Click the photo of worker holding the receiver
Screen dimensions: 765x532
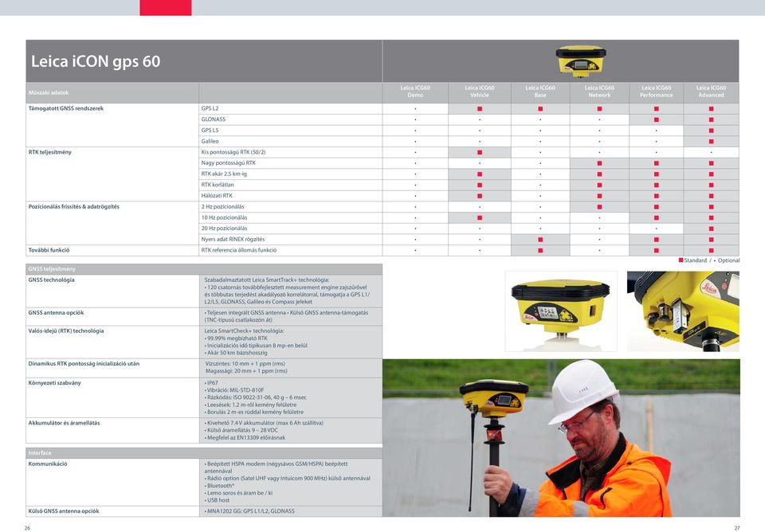[x=561, y=438]
